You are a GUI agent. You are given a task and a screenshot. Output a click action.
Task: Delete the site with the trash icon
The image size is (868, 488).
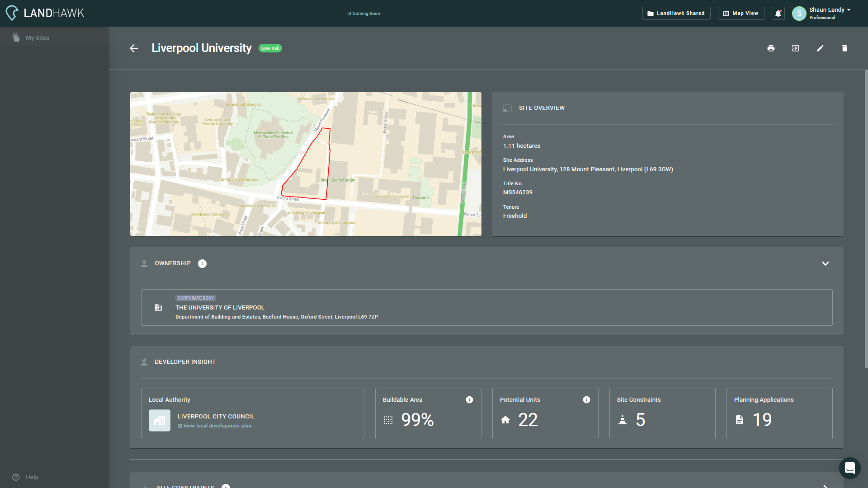pos(844,48)
